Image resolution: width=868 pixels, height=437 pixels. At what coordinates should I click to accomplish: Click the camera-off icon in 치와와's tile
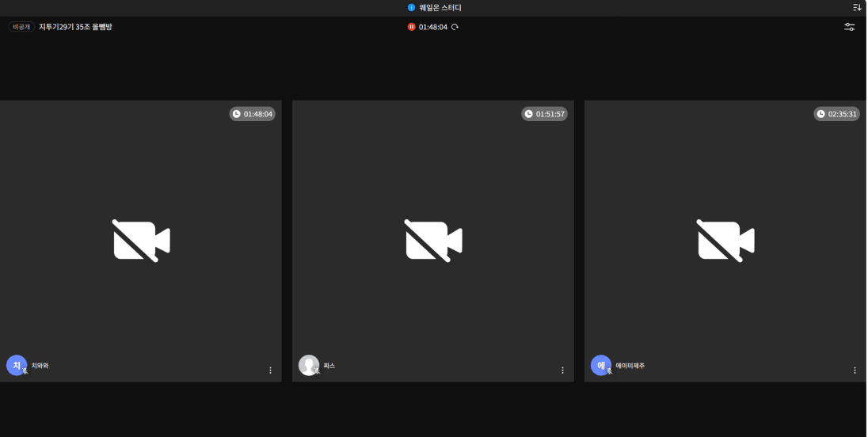point(141,241)
